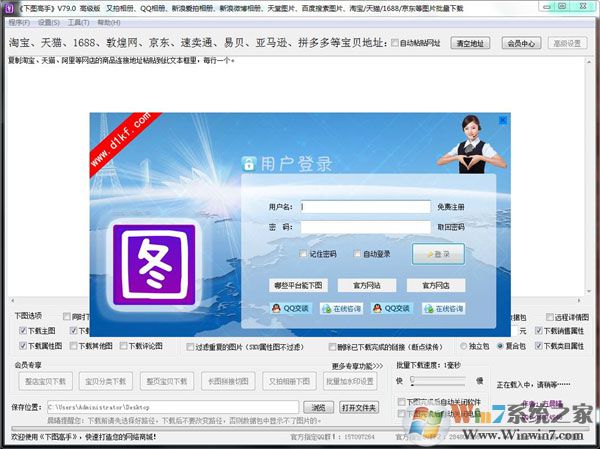The image size is (600, 449).
Task: Click the 长图拼接切图 button
Action: pos(228,381)
